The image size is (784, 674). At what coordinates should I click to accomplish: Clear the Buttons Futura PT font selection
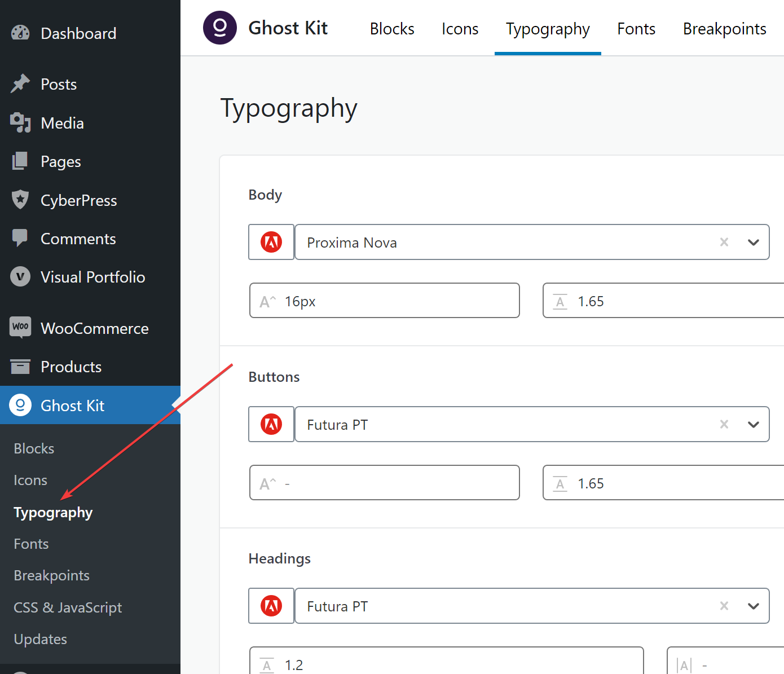pyautogui.click(x=724, y=424)
